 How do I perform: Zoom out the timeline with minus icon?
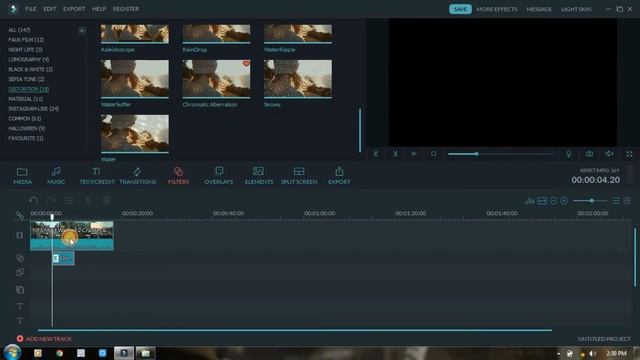(553, 201)
